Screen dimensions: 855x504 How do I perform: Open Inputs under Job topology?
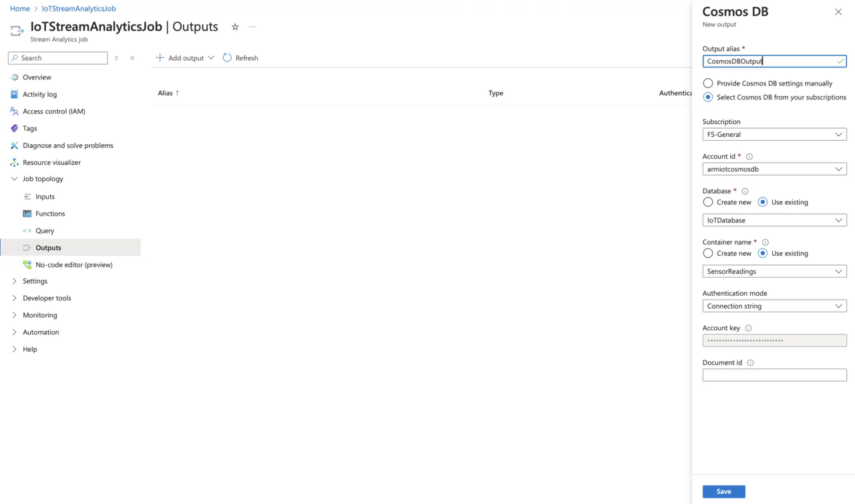click(45, 197)
